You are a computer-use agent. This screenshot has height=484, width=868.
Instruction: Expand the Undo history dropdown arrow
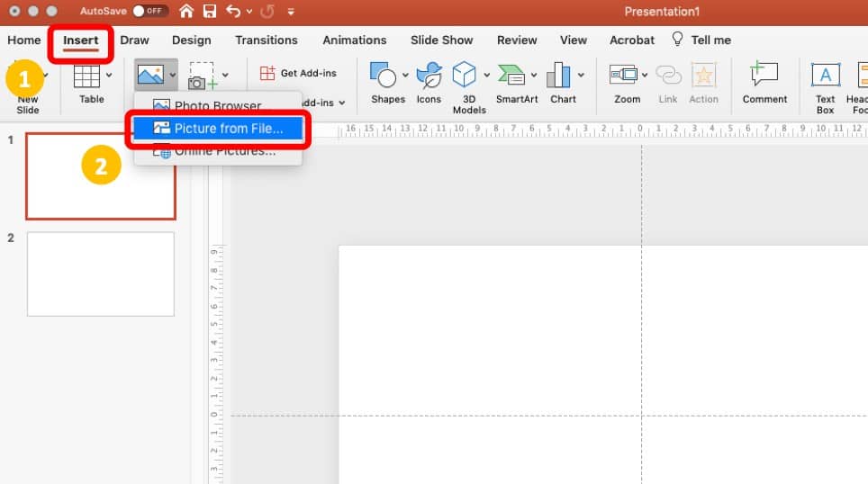tap(249, 11)
